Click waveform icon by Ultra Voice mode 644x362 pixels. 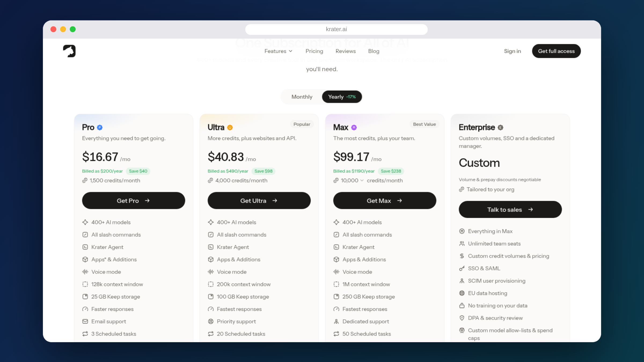click(211, 272)
